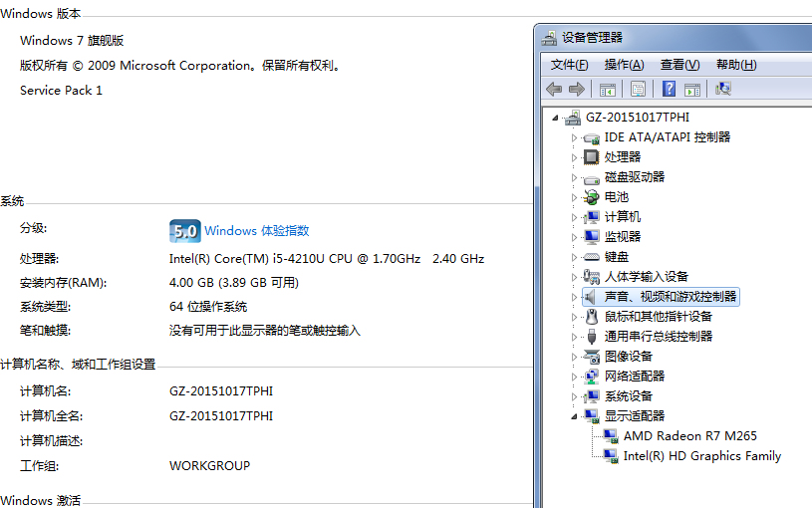Image resolution: width=812 pixels, height=508 pixels.
Task: Click the 处理器 chip icon
Action: click(x=591, y=157)
